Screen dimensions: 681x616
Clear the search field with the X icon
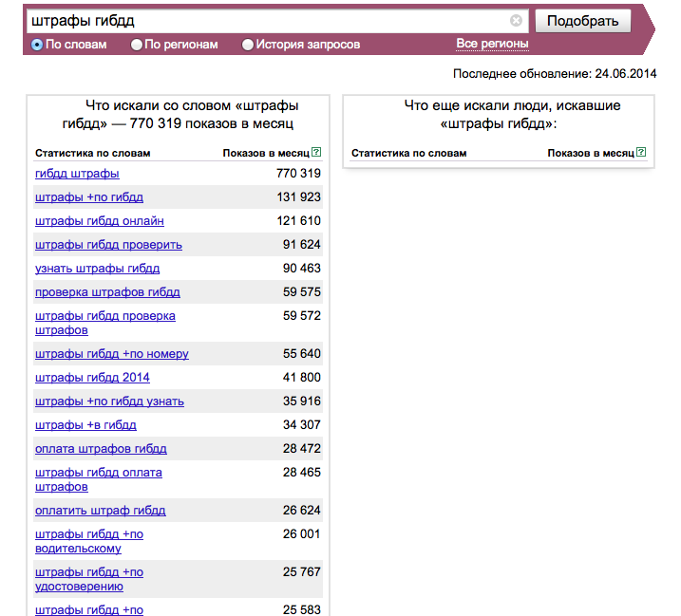pyautogui.click(x=516, y=20)
